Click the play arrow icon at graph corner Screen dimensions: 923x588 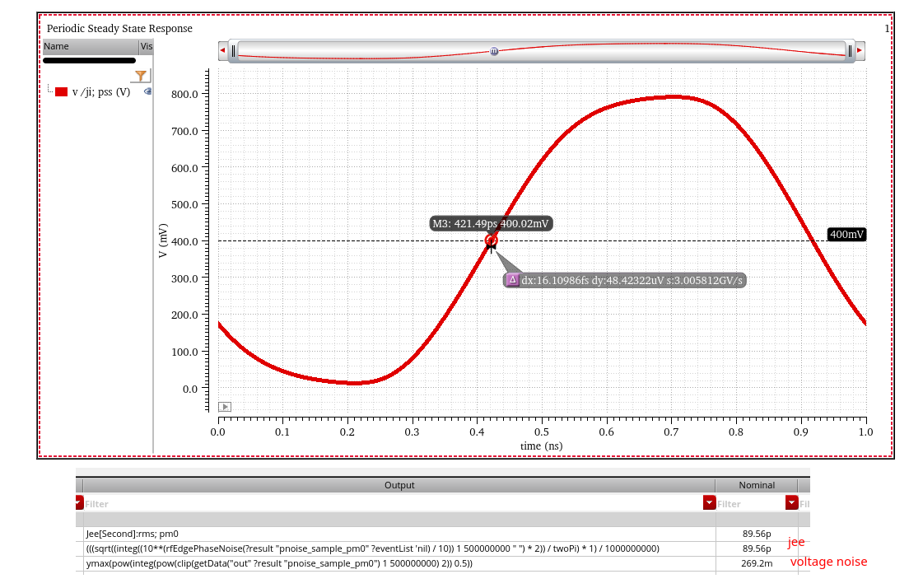225,407
